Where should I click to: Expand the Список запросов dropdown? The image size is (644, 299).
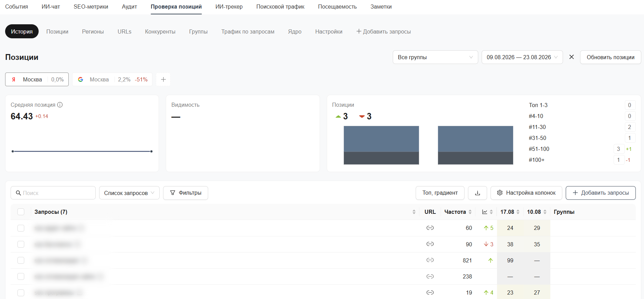pyautogui.click(x=129, y=193)
